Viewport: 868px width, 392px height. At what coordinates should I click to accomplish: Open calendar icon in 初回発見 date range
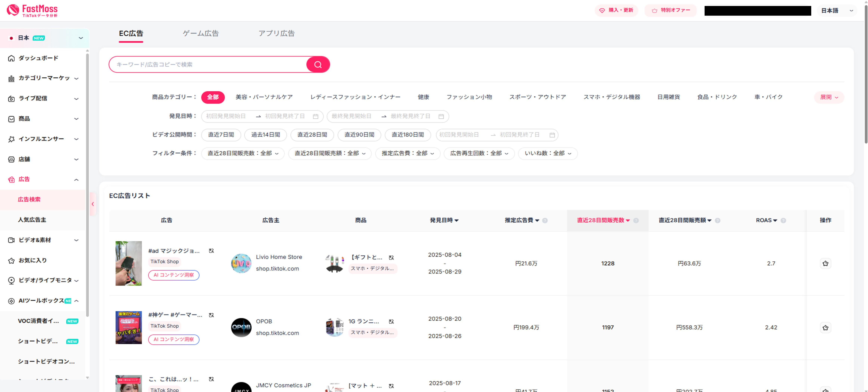[x=316, y=116]
